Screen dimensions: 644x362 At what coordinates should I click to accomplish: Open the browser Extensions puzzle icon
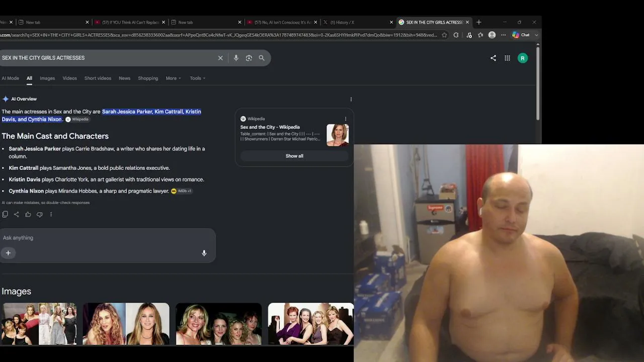pos(456,35)
